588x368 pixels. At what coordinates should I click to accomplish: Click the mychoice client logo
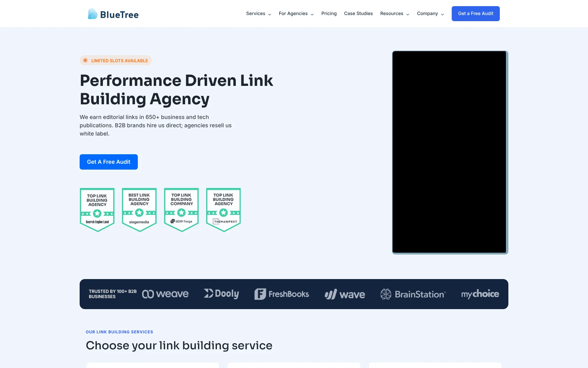(x=480, y=294)
